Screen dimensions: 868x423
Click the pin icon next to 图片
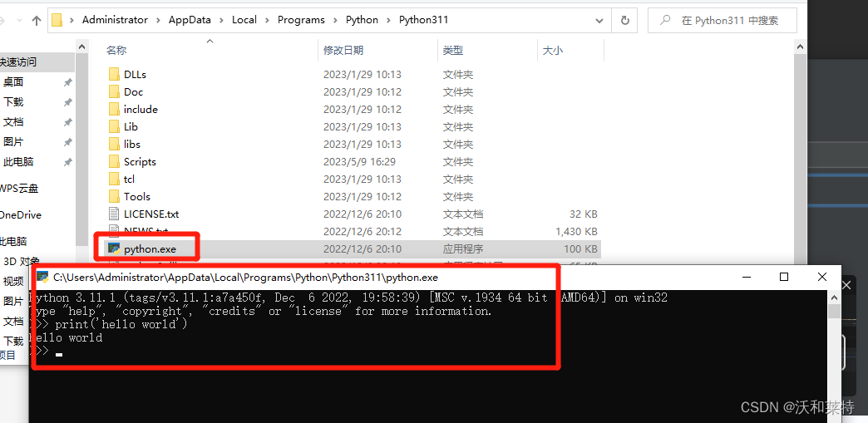(67, 142)
